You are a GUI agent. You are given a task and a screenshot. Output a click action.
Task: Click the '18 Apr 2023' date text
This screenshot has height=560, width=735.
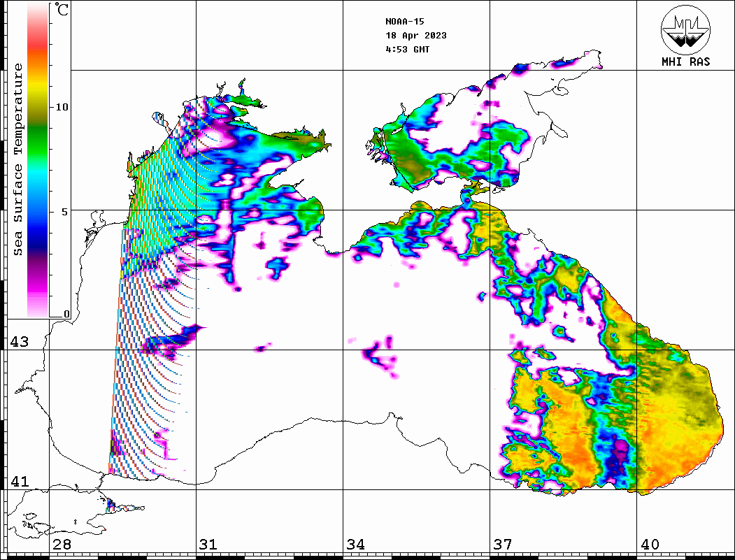416,36
